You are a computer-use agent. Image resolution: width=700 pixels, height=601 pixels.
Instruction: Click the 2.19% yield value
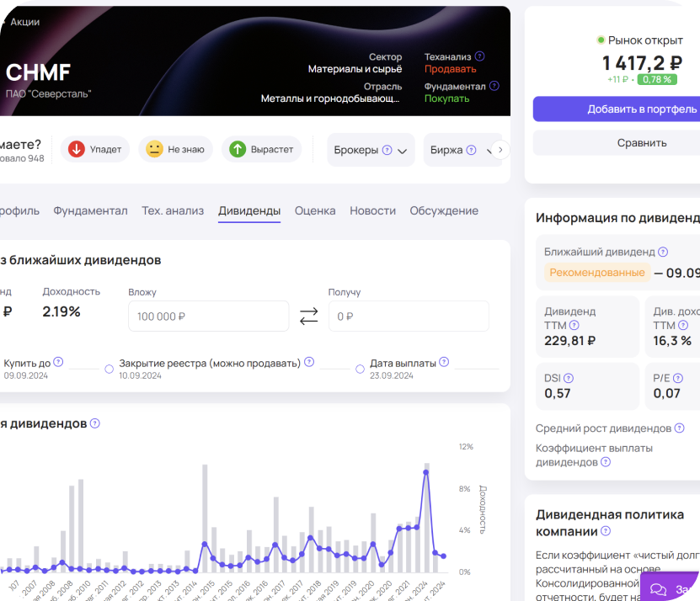point(61,311)
